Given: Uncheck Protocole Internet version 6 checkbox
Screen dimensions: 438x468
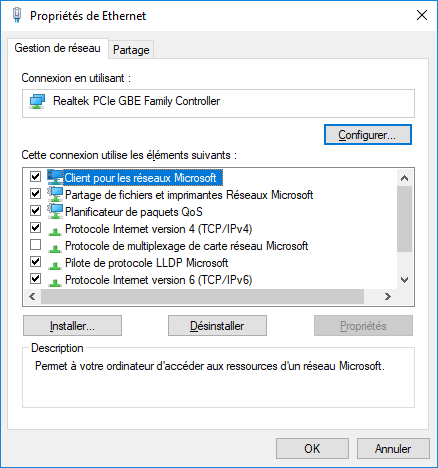Looking at the screenshot, I should pos(35,279).
